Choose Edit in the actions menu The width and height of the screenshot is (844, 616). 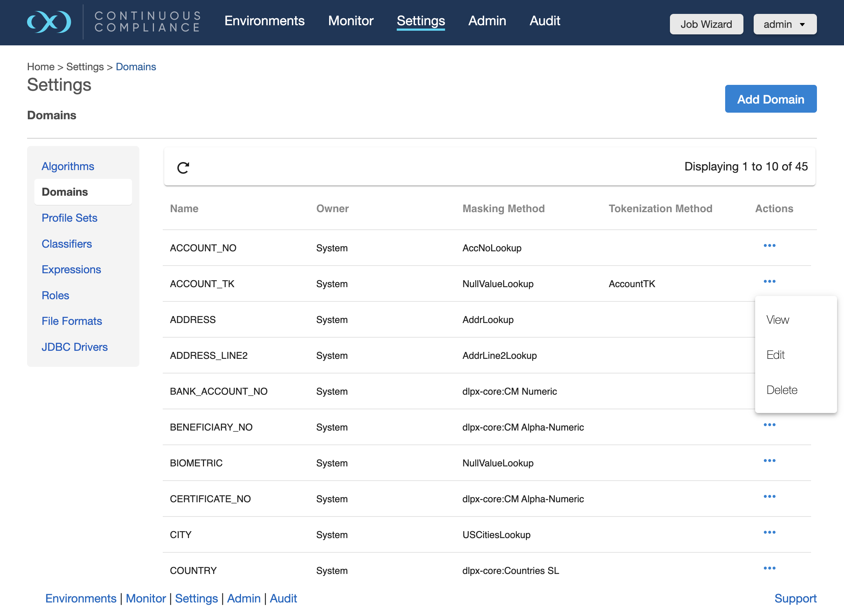click(x=775, y=354)
